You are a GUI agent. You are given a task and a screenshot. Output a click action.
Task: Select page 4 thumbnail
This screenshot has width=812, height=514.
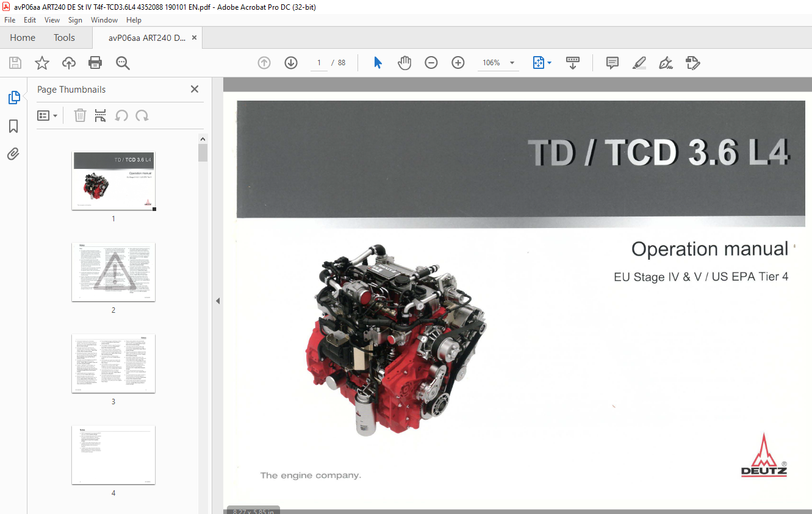tap(113, 455)
